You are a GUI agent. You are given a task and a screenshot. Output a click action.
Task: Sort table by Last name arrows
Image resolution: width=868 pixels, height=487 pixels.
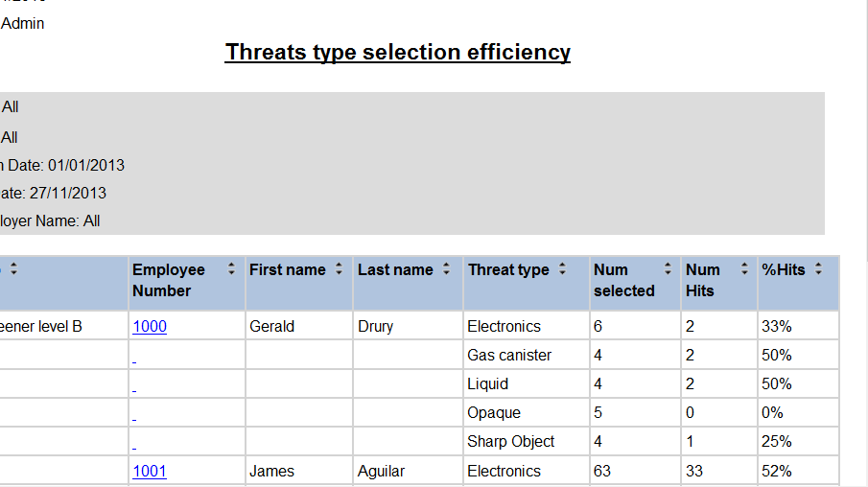446,270
